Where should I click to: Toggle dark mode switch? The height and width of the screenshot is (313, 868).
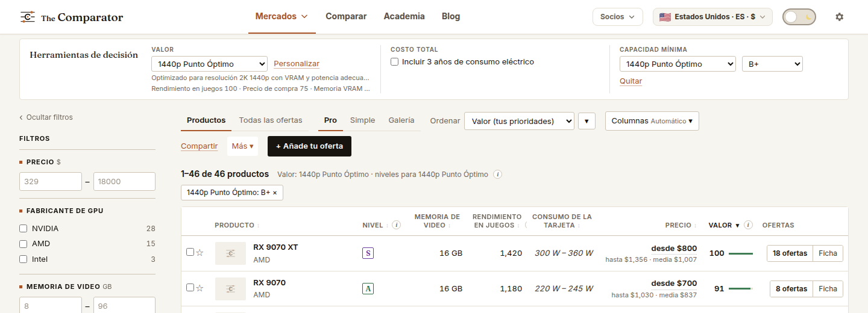tap(799, 17)
